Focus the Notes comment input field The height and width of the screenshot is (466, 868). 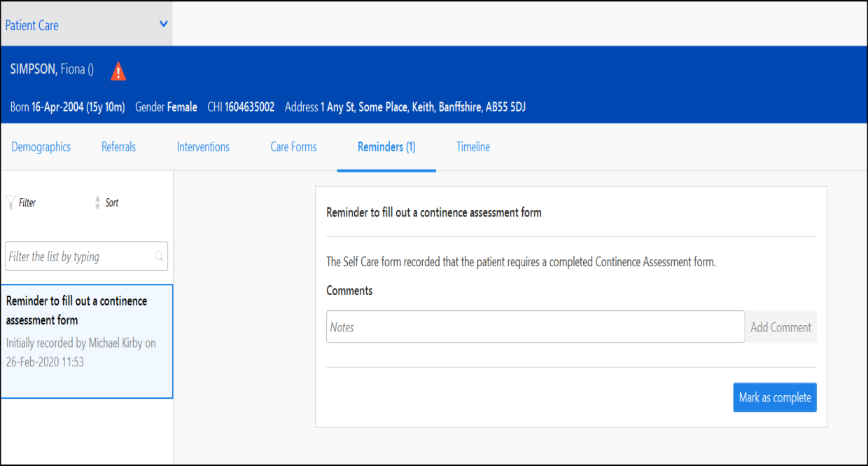click(x=535, y=327)
